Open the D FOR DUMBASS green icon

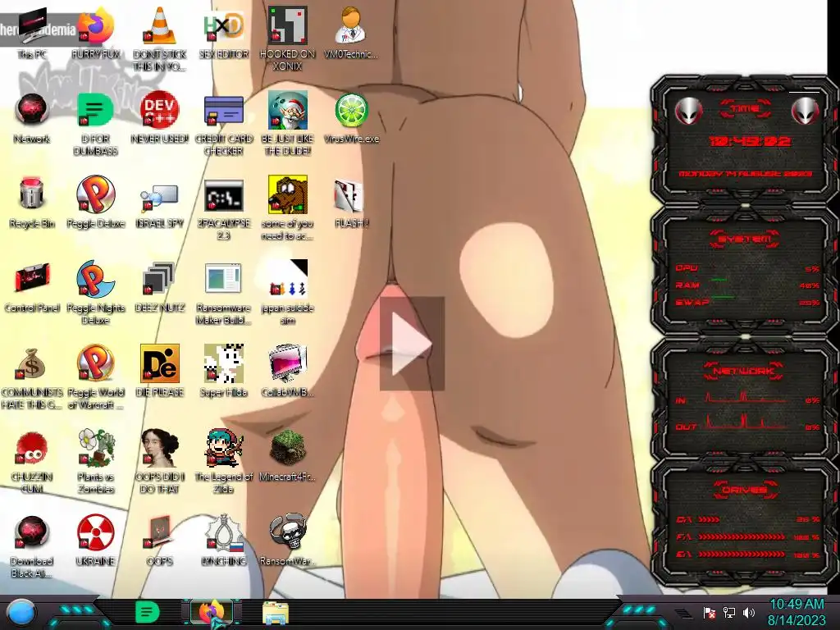tap(96, 125)
